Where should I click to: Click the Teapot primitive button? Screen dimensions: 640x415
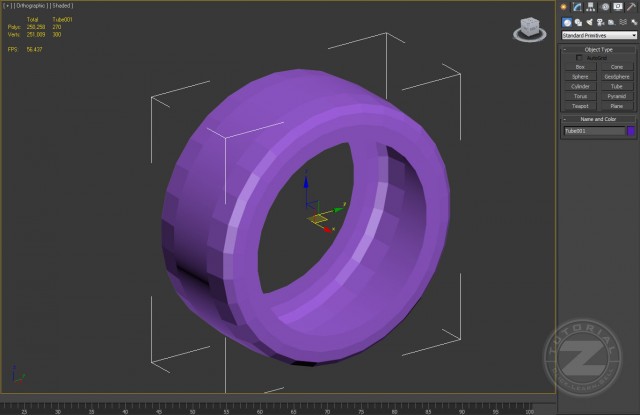point(580,106)
